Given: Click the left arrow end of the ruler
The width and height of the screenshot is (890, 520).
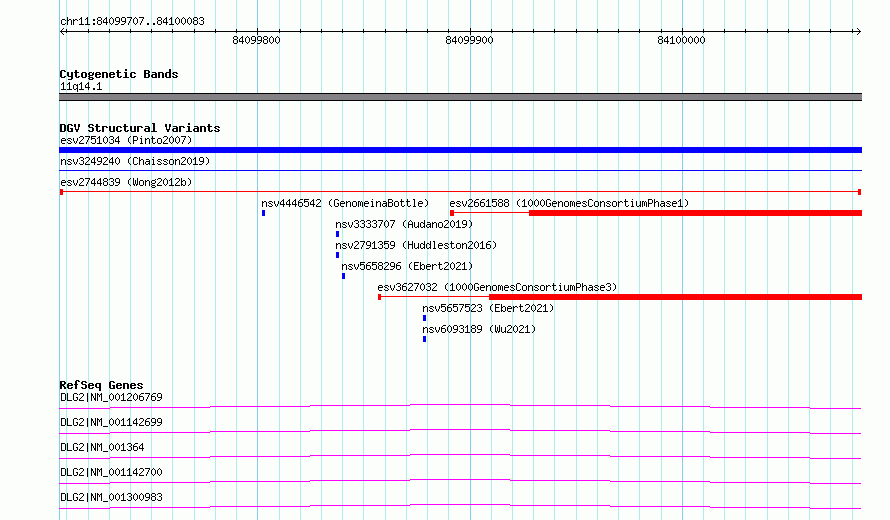Looking at the screenshot, I should click(x=62, y=31).
